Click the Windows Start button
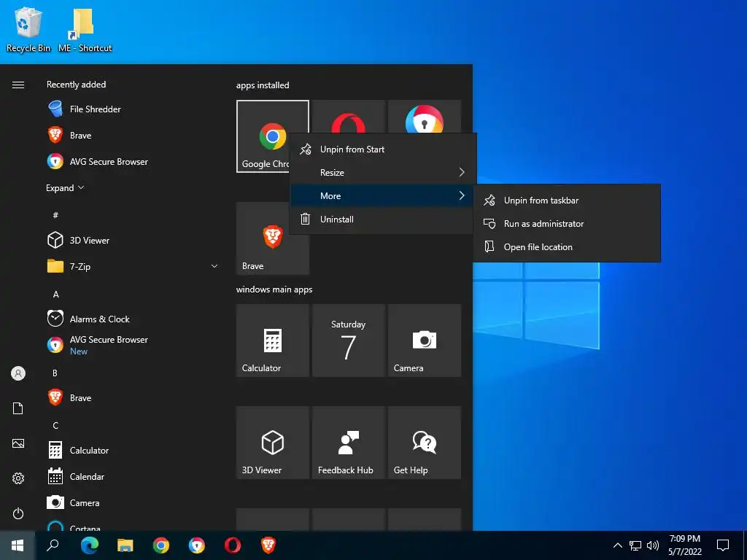Screen dimensions: 747x560 (x=18, y=545)
